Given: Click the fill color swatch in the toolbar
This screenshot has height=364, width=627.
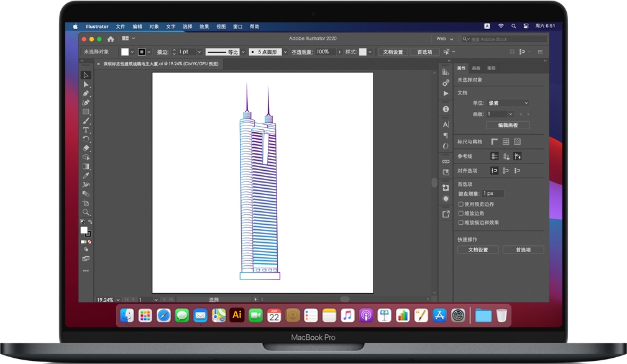Looking at the screenshot, I should click(x=85, y=229).
